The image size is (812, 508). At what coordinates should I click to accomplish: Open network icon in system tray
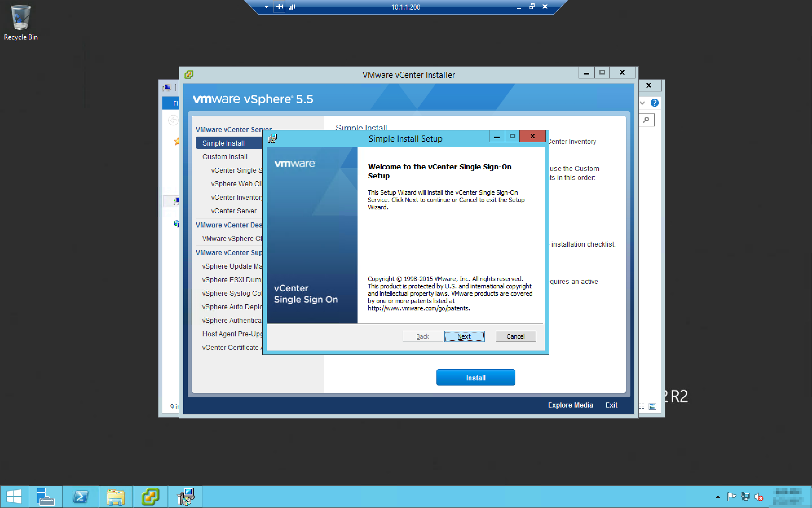point(745,496)
